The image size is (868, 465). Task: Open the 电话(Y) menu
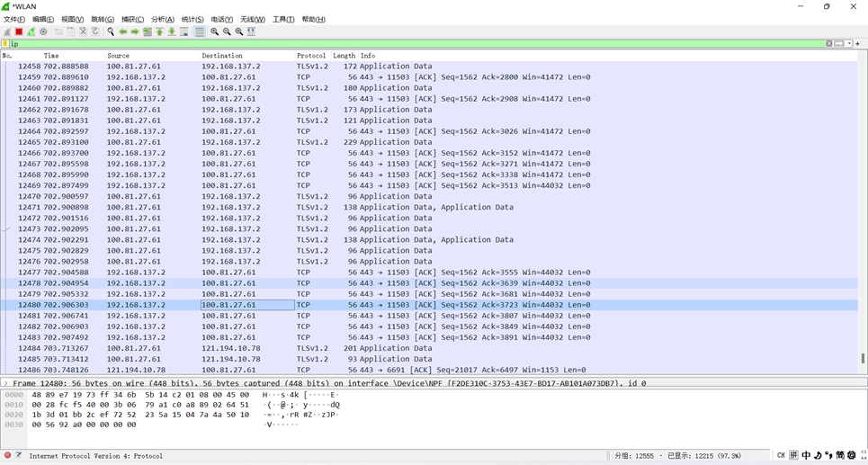tap(222, 20)
